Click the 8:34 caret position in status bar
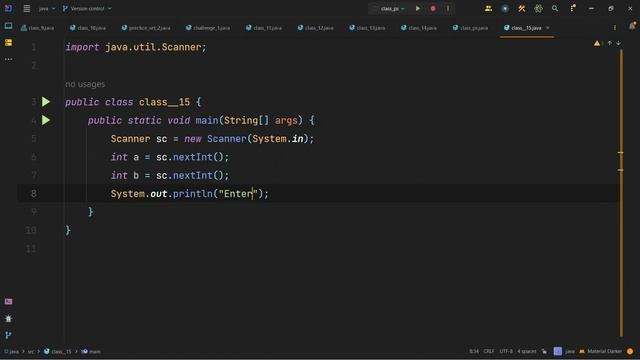Viewport: 640px width, 360px height. (x=474, y=351)
